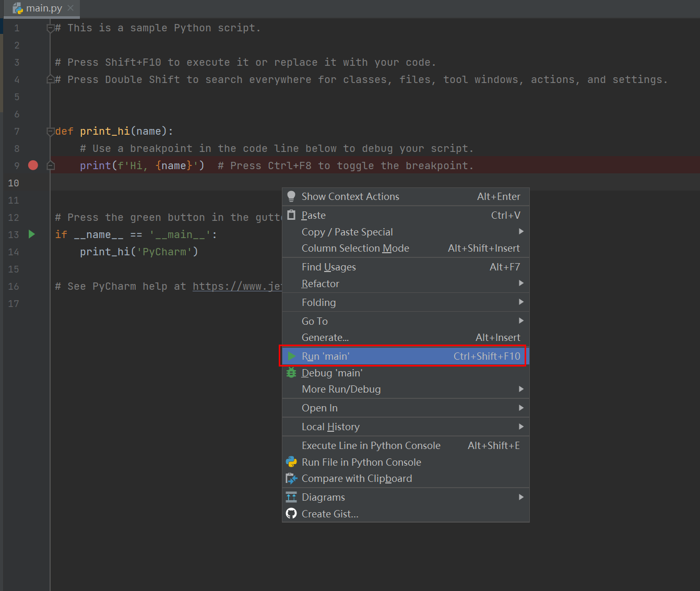This screenshot has height=591, width=700.
Task: Click the Python icon beside Run File in Python Console
Action: tap(291, 462)
